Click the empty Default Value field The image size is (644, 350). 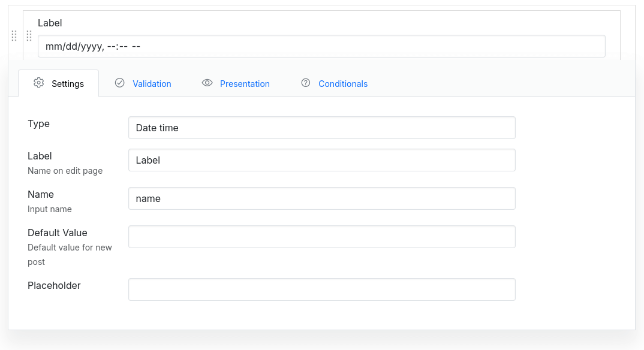(x=321, y=237)
